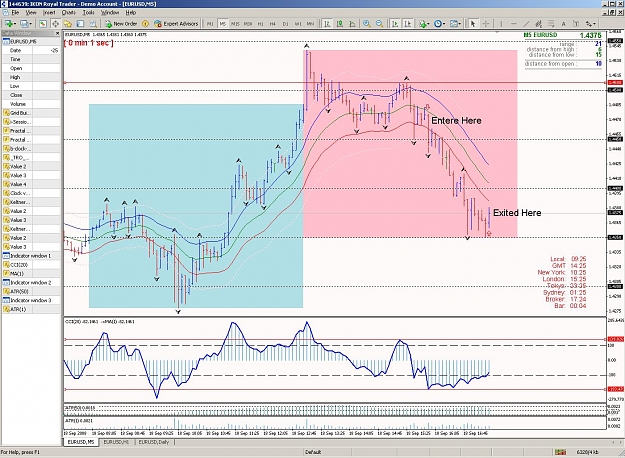
Task: Select the cursor arrow tool
Action: [473, 24]
